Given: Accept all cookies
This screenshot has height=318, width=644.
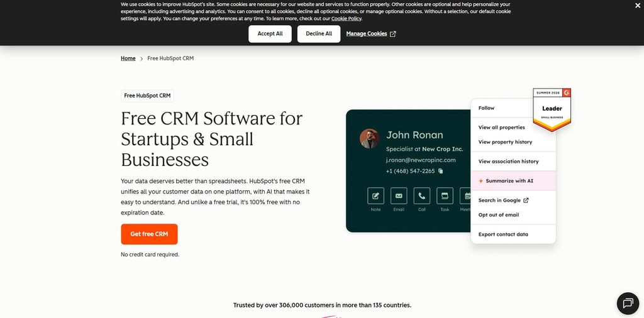Looking at the screenshot, I should pos(270,34).
